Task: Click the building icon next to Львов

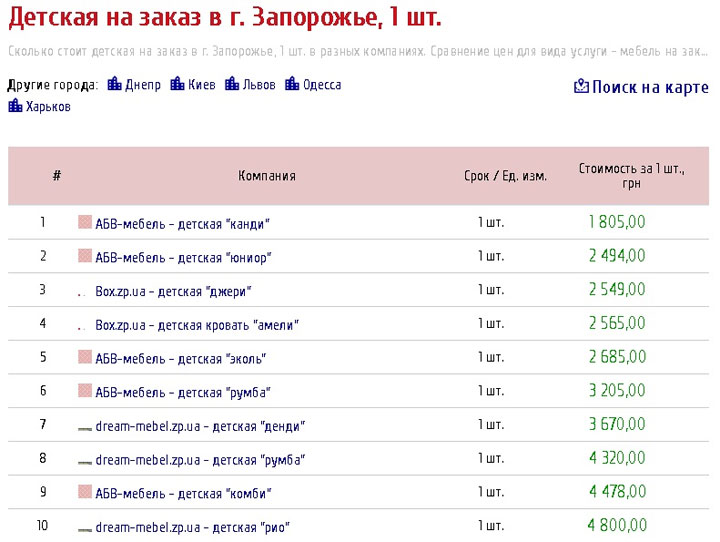Action: coord(232,85)
